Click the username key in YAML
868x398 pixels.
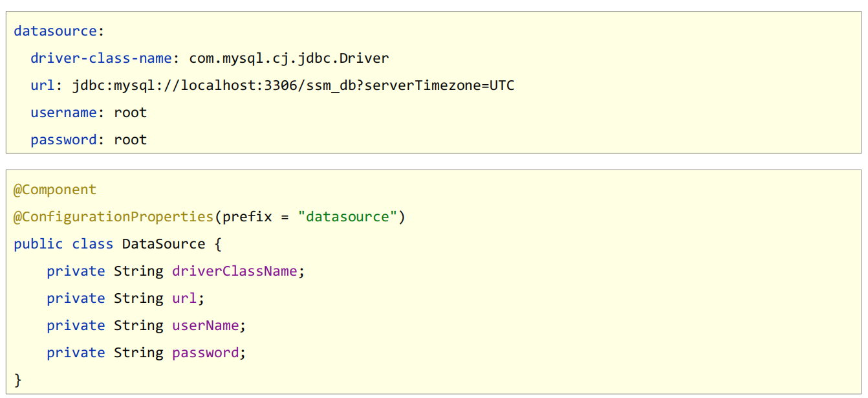click(x=63, y=113)
